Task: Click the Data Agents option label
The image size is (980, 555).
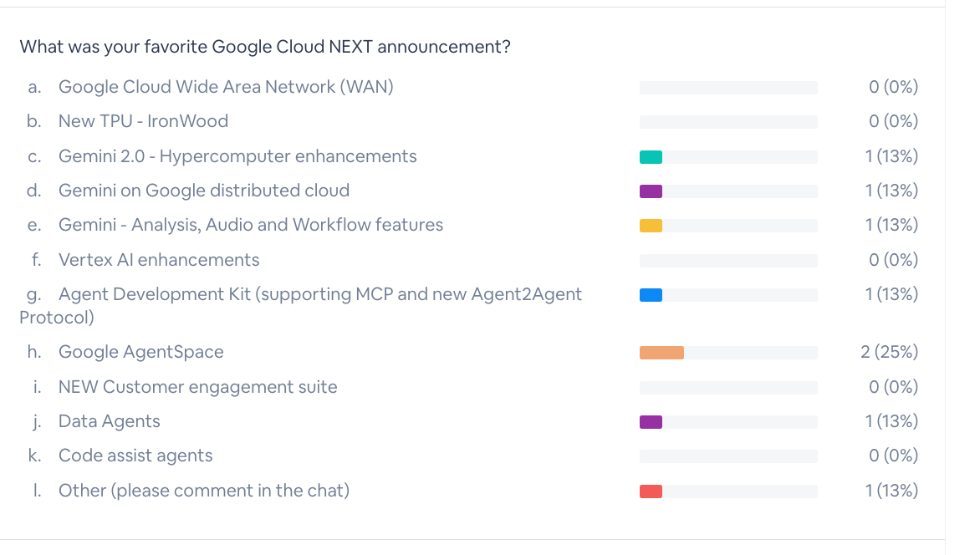Action: [109, 421]
